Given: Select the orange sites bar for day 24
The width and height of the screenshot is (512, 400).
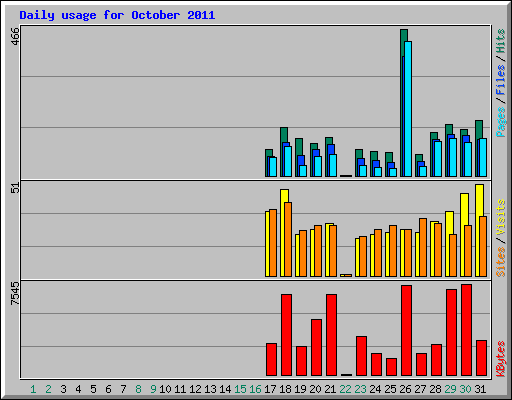Looking at the screenshot, I should coord(378,253).
